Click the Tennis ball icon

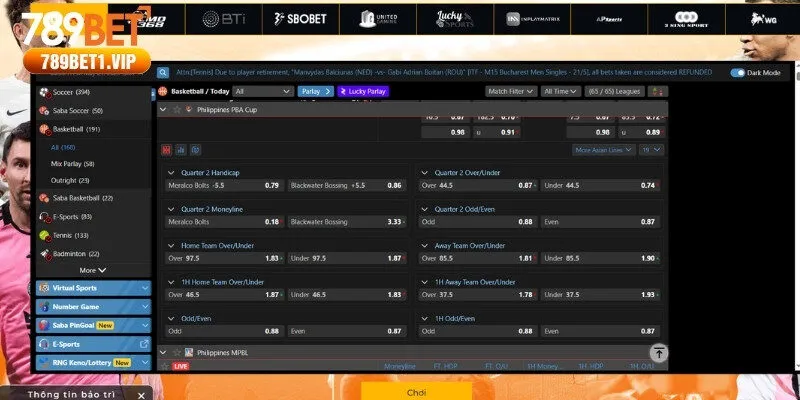click(x=44, y=235)
